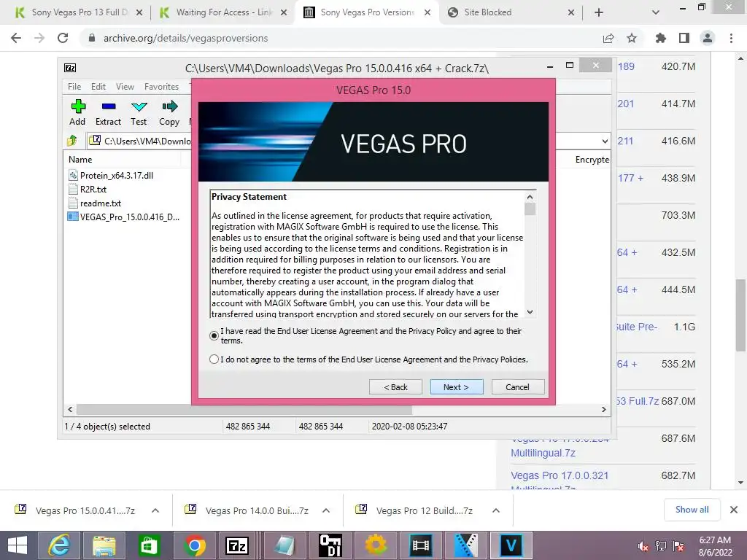Open File Explorer from taskbar
The width and height of the screenshot is (747, 560).
pyautogui.click(x=104, y=545)
